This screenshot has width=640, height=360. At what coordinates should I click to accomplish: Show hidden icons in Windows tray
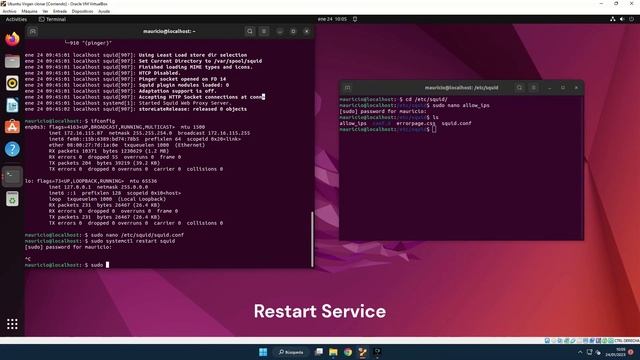580,352
